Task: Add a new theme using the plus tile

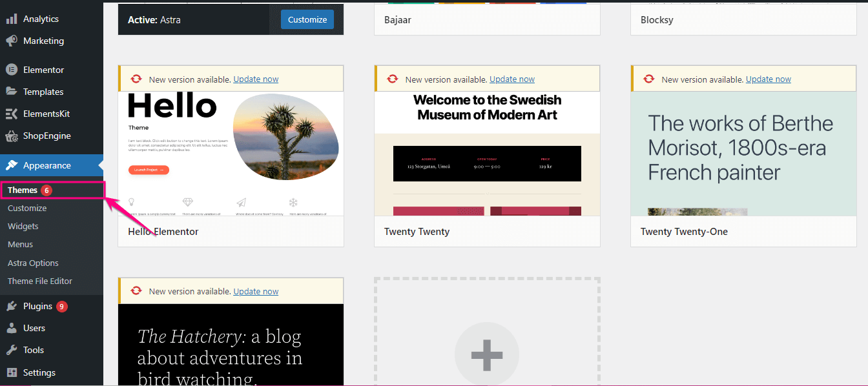Action: 487,354
